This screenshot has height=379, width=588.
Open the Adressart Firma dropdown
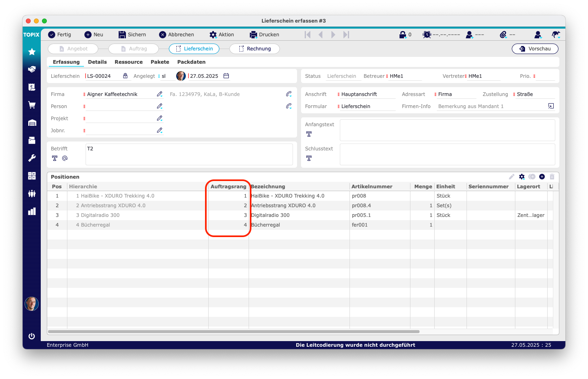coord(455,94)
